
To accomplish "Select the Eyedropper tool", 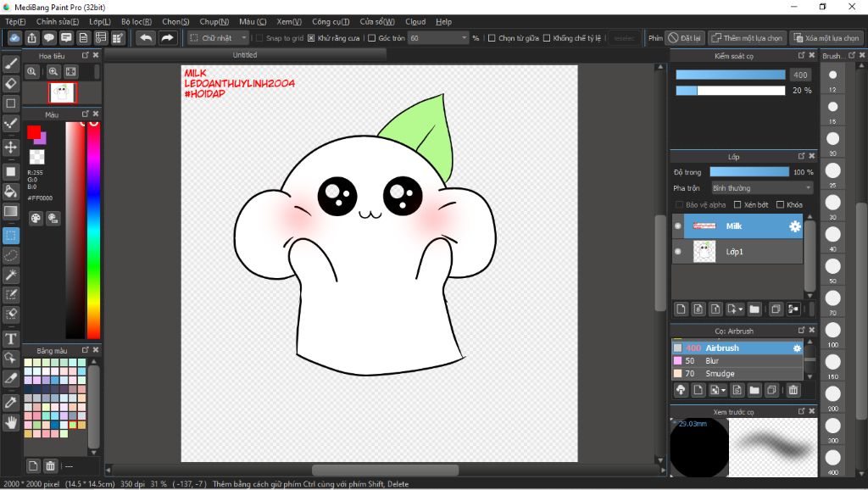I will point(10,403).
